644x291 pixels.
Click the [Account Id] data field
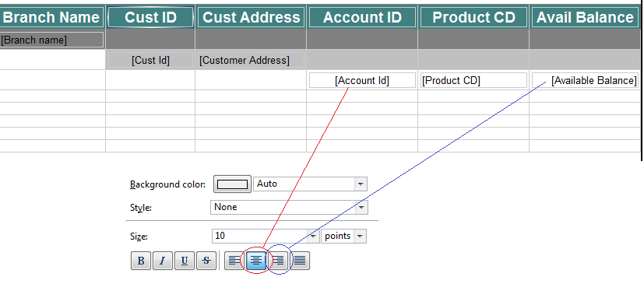[362, 80]
